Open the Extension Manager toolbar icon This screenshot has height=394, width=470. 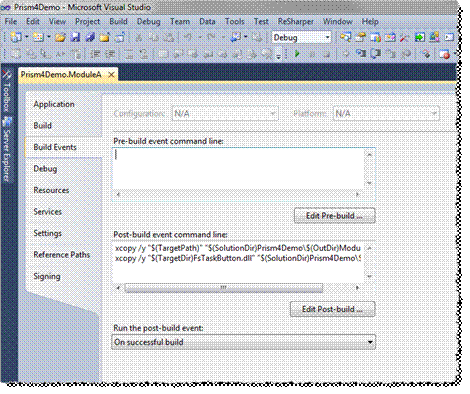click(434, 37)
